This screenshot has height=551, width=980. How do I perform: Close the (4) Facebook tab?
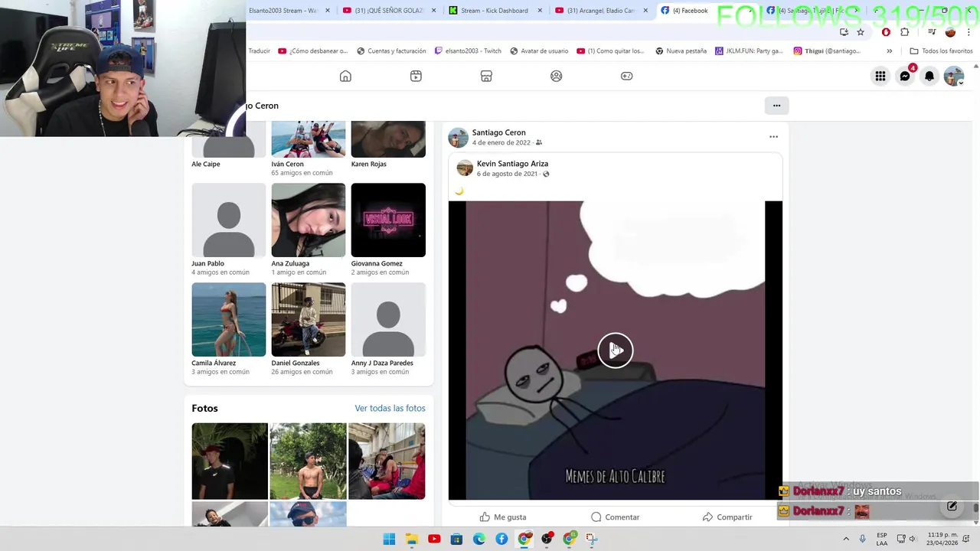pyautogui.click(x=750, y=11)
